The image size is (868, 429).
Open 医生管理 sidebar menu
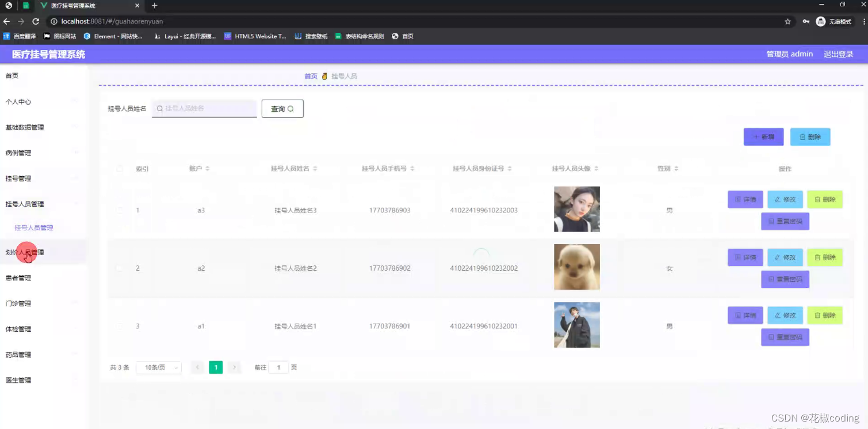point(44,380)
